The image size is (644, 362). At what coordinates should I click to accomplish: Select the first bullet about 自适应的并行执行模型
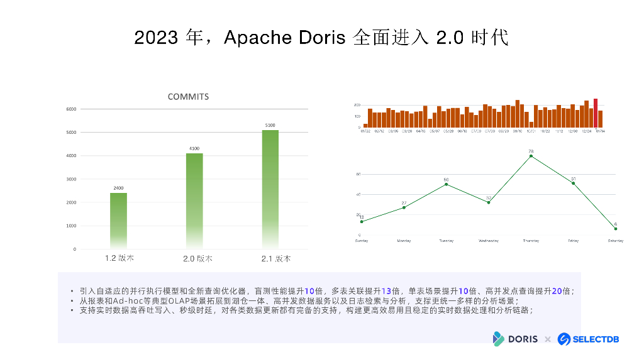point(327,291)
